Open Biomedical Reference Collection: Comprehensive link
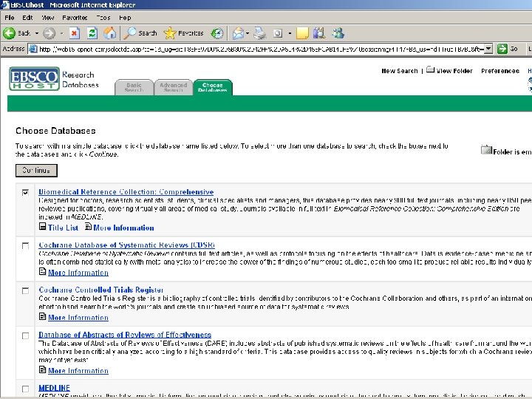The image size is (532, 399). [x=126, y=192]
